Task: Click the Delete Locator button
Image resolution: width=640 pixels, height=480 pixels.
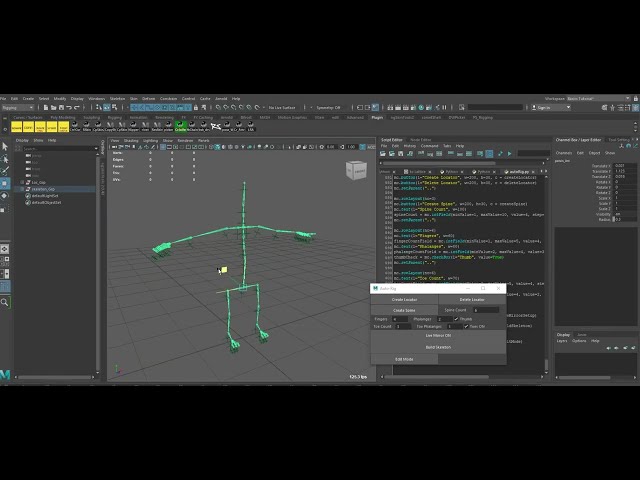Action: tap(472, 300)
